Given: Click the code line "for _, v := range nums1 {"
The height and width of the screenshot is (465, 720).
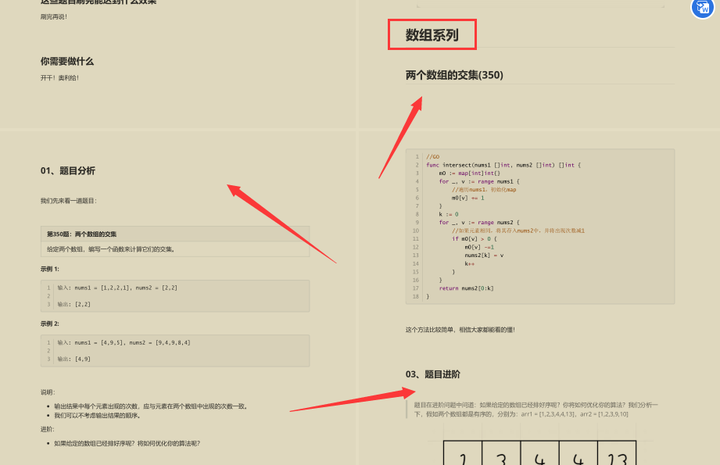Looking at the screenshot, I should [x=479, y=181].
